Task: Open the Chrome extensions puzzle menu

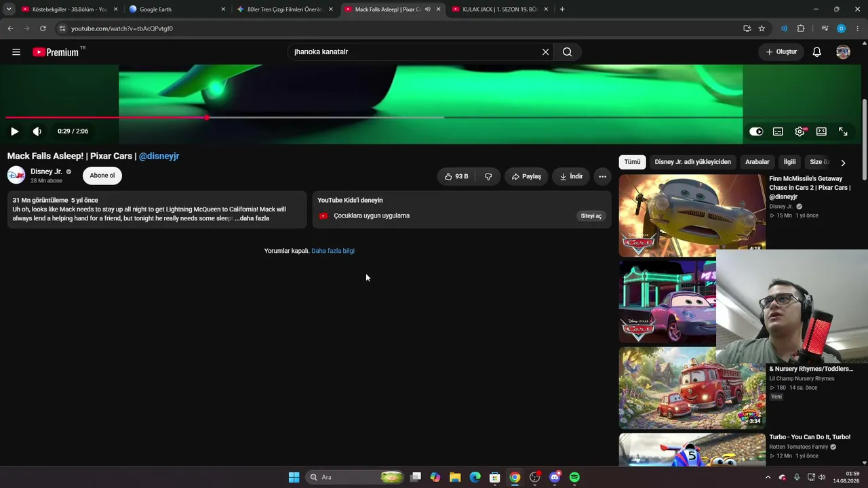Action: pyautogui.click(x=801, y=28)
